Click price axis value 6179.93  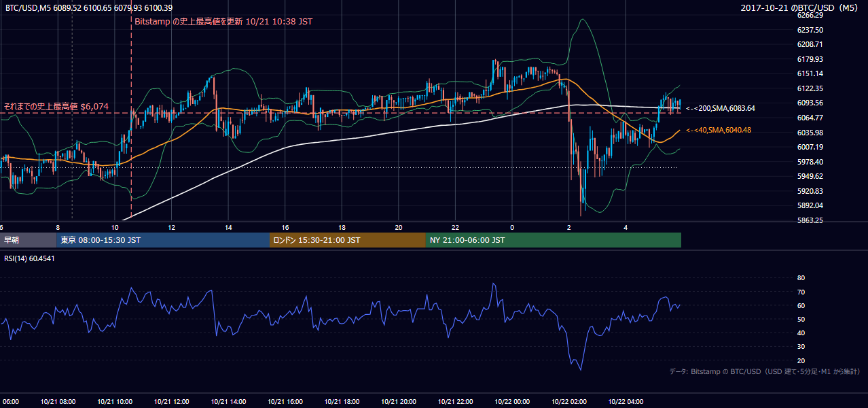click(810, 59)
